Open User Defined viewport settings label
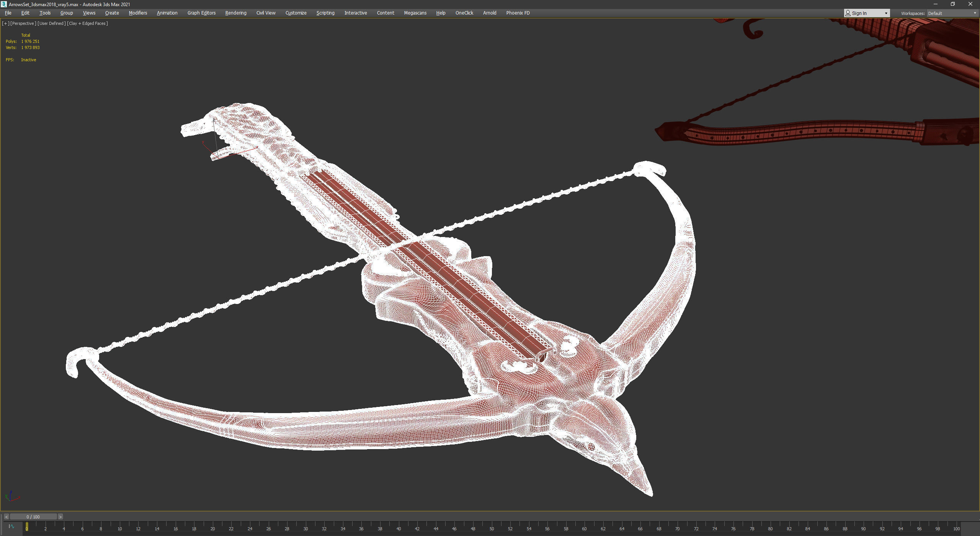The image size is (980, 536). pos(51,23)
